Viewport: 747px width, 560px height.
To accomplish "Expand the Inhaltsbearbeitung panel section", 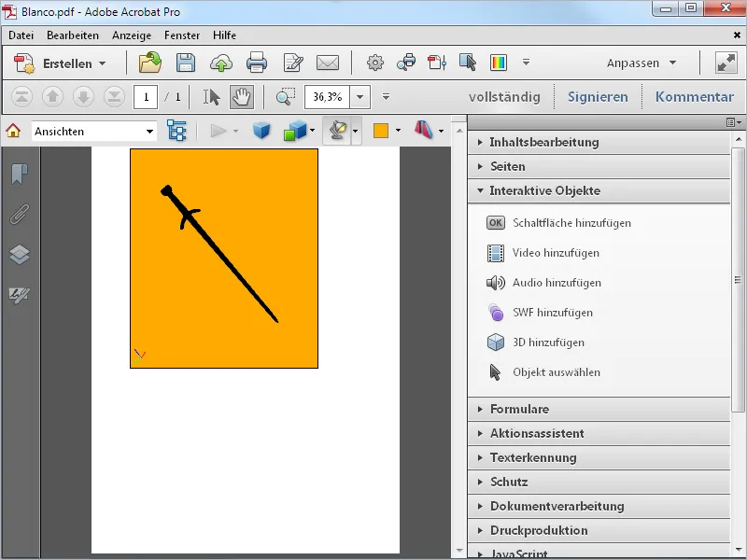I will pyautogui.click(x=599, y=142).
